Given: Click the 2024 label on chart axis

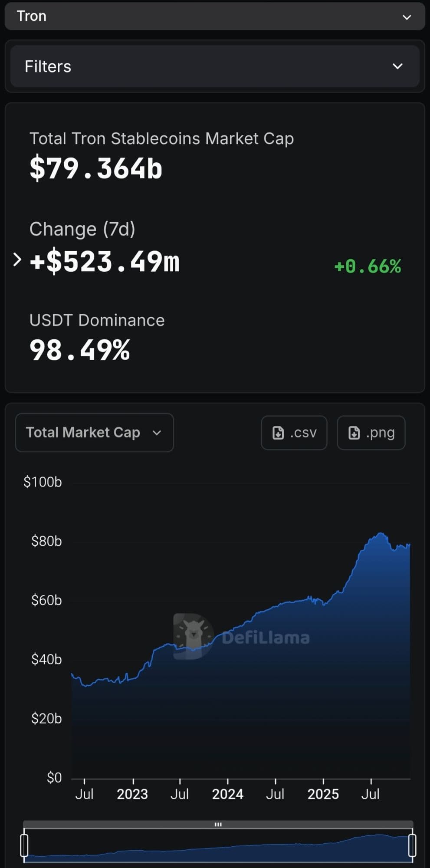Looking at the screenshot, I should [x=227, y=794].
